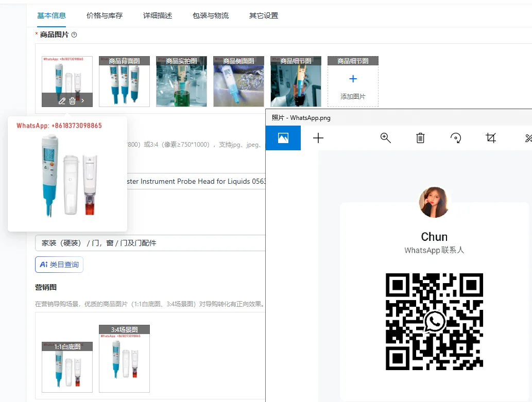Click the product title input field
The height and width of the screenshot is (402, 532).
coord(196,181)
